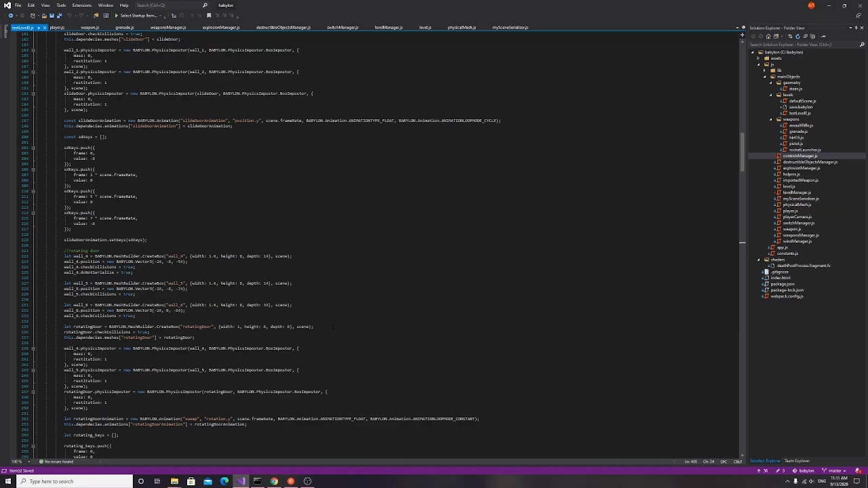Open Chrome from the taskbar
The width and height of the screenshot is (868, 488).
tap(274, 481)
